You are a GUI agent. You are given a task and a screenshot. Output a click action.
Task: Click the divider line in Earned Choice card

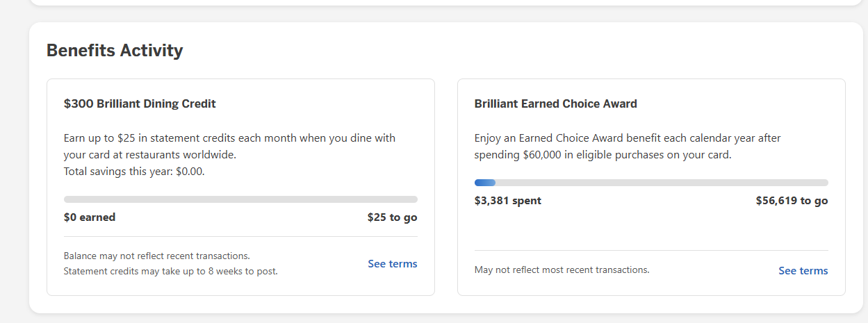(x=651, y=250)
